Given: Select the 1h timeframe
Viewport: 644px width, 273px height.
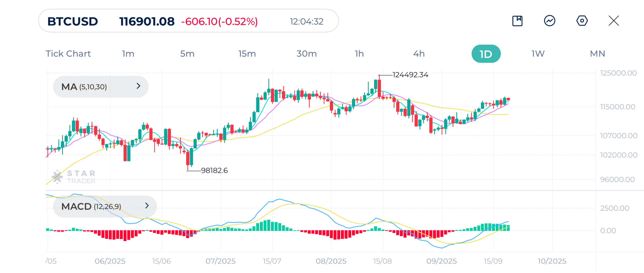Looking at the screenshot, I should coord(359,53).
